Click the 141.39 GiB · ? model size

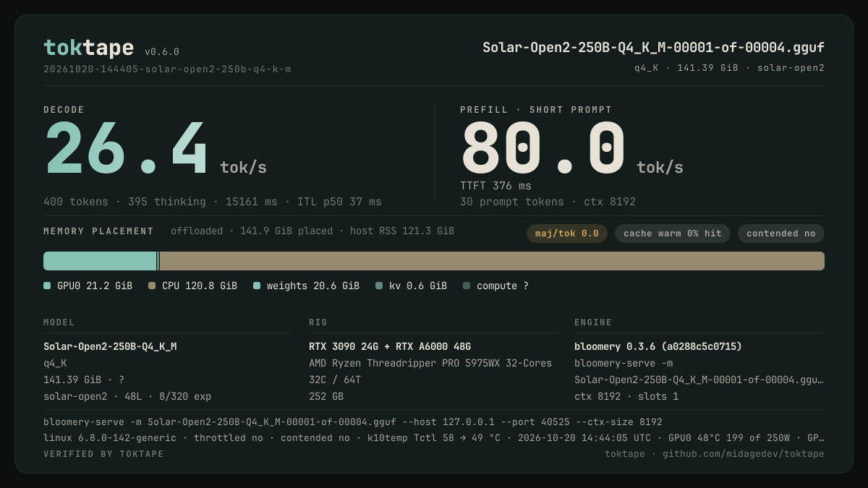(84, 380)
